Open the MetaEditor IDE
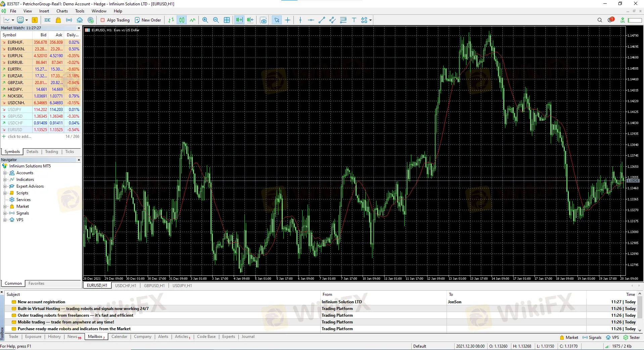The image size is (644, 350). pos(47,20)
